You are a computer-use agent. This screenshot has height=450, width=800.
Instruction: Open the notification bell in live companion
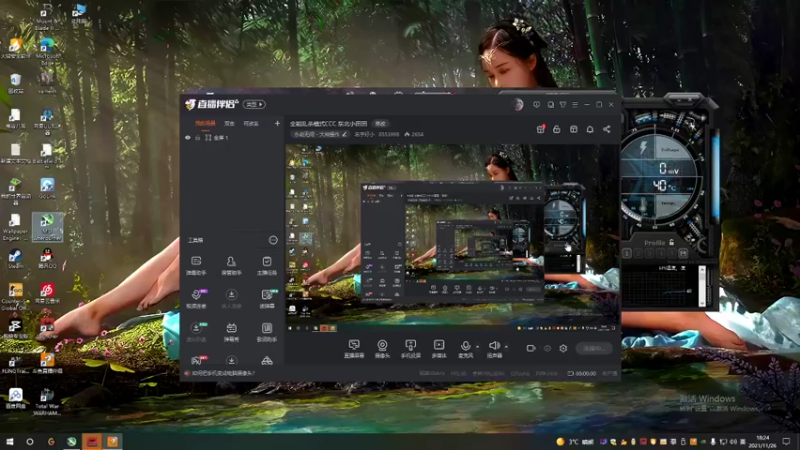590,129
